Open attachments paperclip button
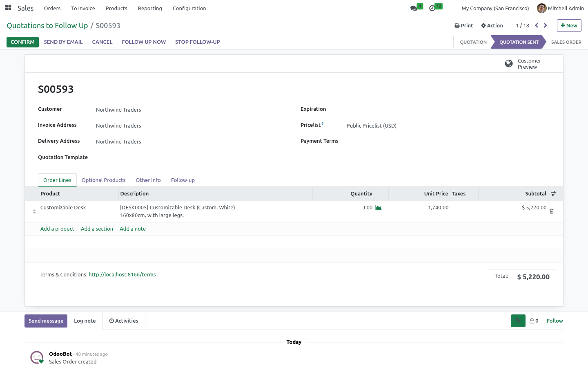 pyautogui.click(x=518, y=321)
